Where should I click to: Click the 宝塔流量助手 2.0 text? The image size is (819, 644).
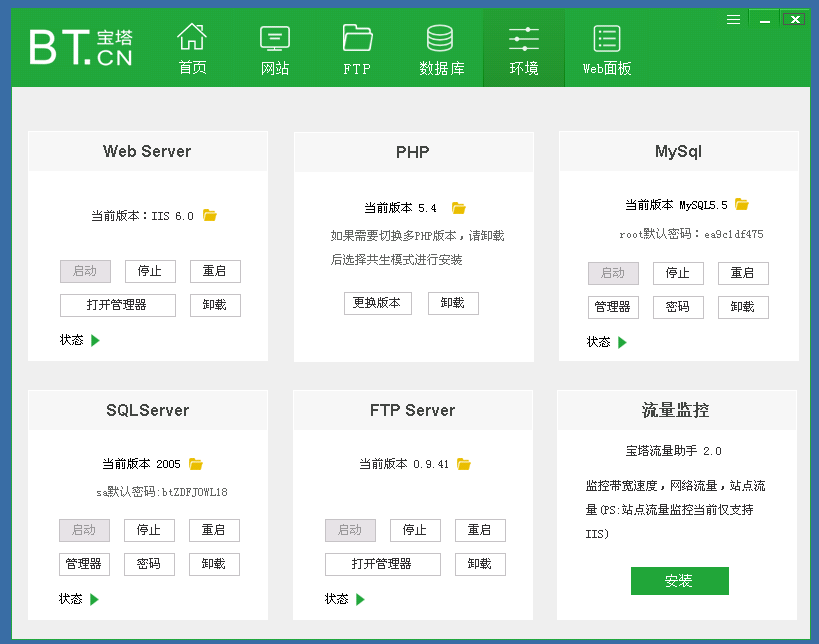674,451
